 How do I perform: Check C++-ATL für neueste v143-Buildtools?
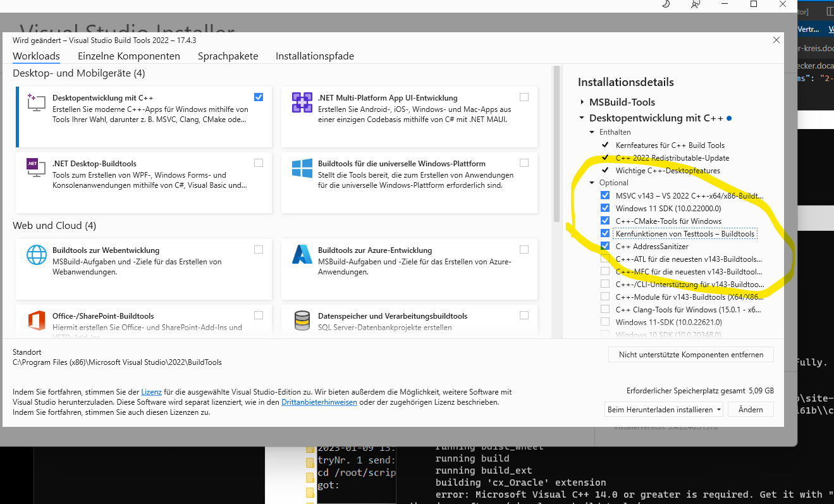pos(605,259)
